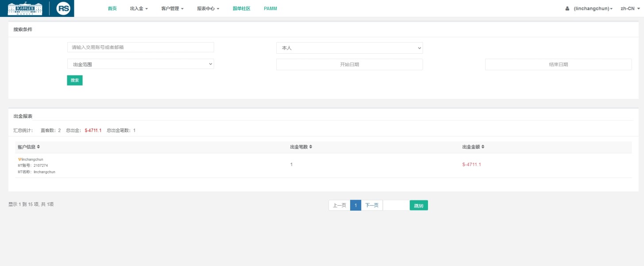The image size is (644, 266).
Task: Open the 本人 select box
Action: 349,48
